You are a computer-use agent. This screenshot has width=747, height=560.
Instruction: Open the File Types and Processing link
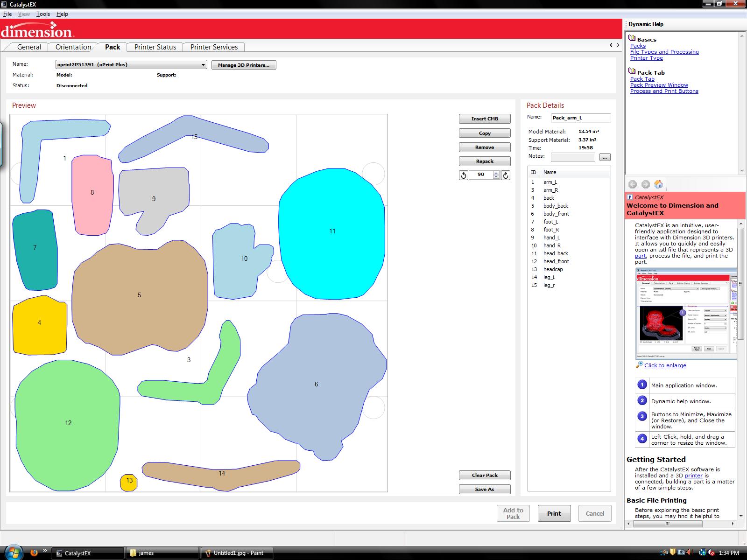click(664, 52)
